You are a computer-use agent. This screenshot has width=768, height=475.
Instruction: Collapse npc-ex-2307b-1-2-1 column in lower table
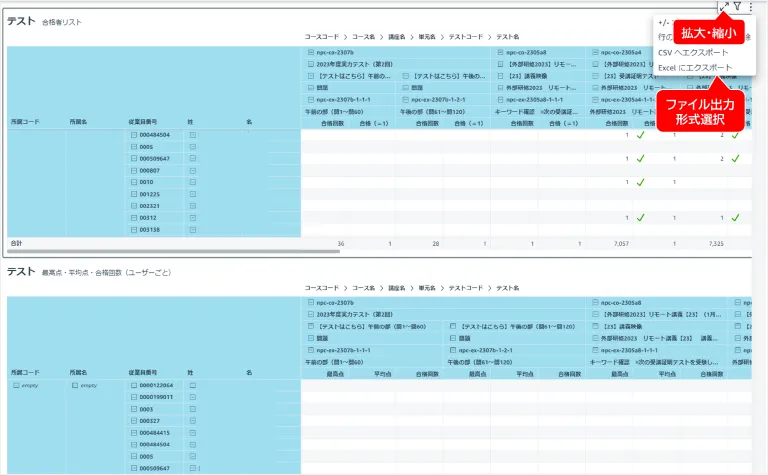point(453,350)
